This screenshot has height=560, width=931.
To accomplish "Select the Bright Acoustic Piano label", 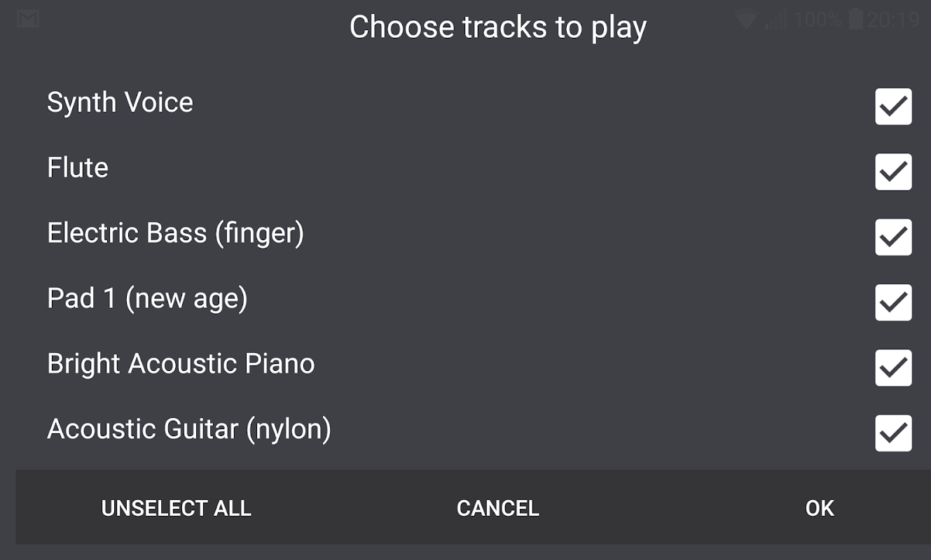I will (181, 364).
